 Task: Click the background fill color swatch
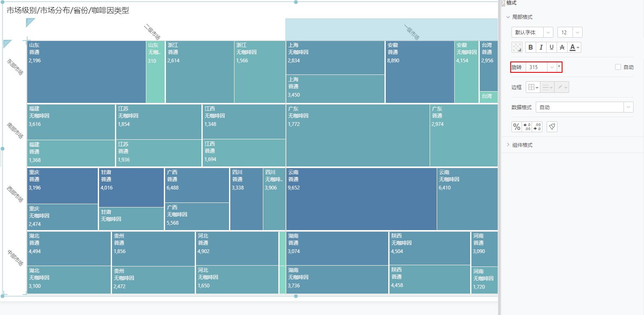tap(517, 47)
